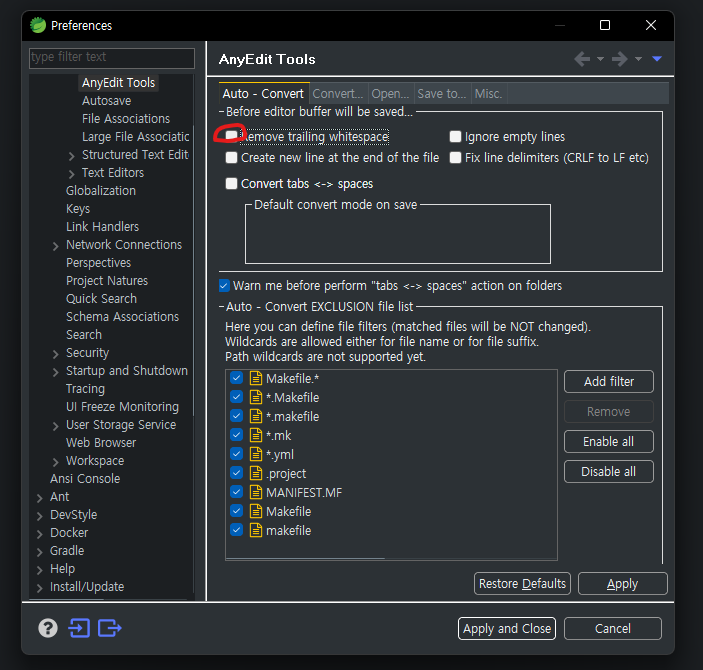The height and width of the screenshot is (670, 703).
Task: Click the file icon beside MANIFEST.MF
Action: [x=256, y=492]
